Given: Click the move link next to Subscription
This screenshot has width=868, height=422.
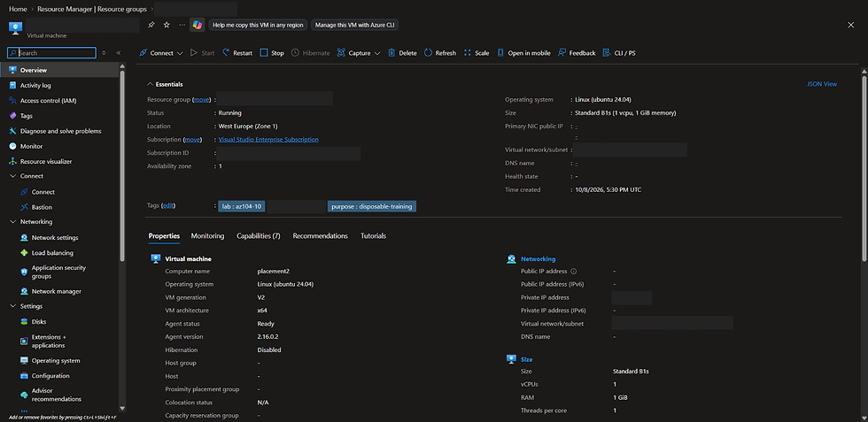Looking at the screenshot, I should pyautogui.click(x=192, y=140).
